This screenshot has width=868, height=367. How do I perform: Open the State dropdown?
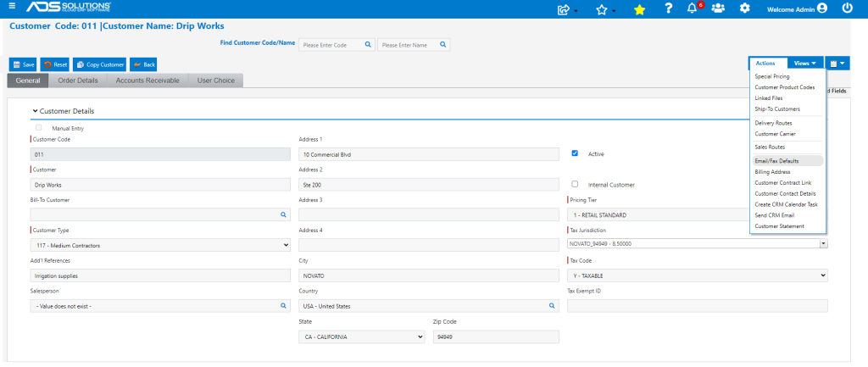tap(362, 336)
